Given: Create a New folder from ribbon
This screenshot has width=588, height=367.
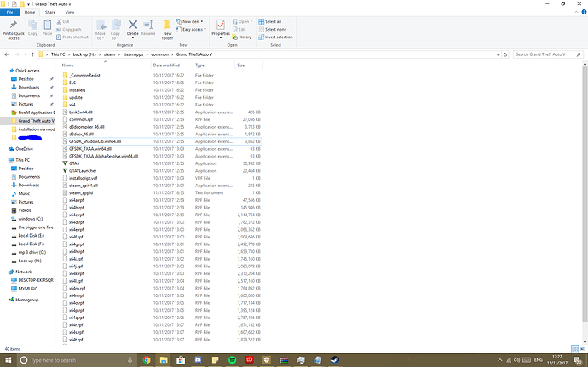Looking at the screenshot, I should tap(167, 30).
